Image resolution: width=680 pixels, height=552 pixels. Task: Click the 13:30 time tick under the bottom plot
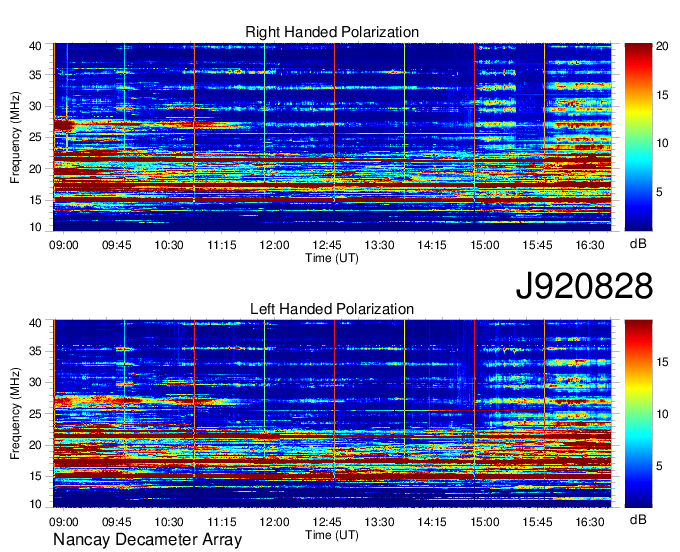tap(379, 522)
